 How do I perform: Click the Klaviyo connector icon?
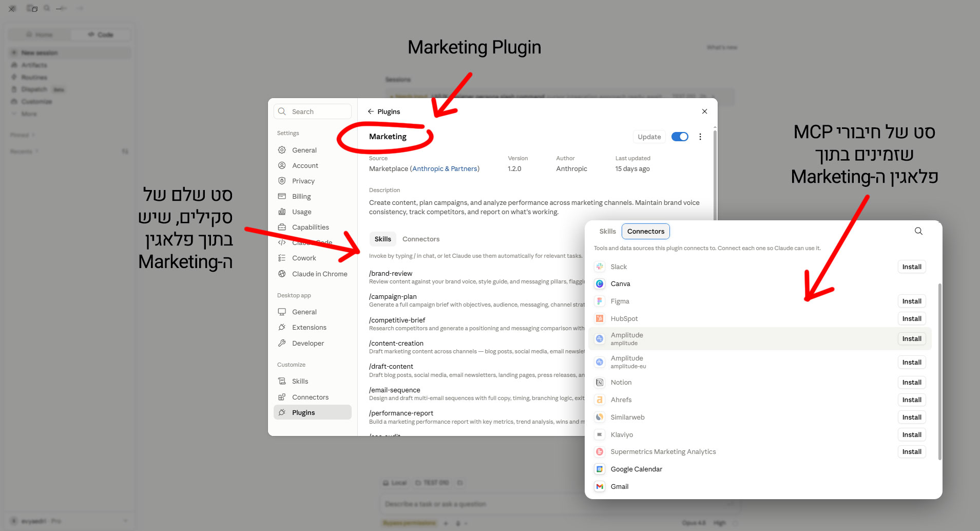600,434
